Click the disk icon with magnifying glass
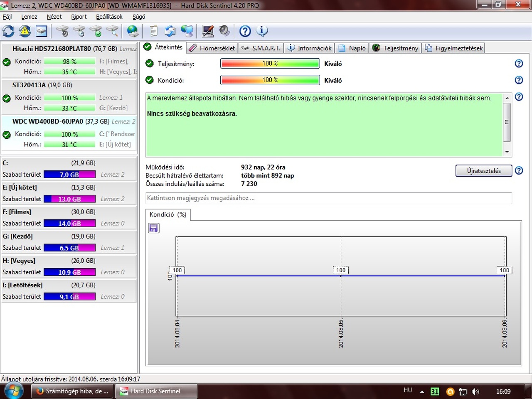This screenshot has width=532, height=399. [112, 31]
